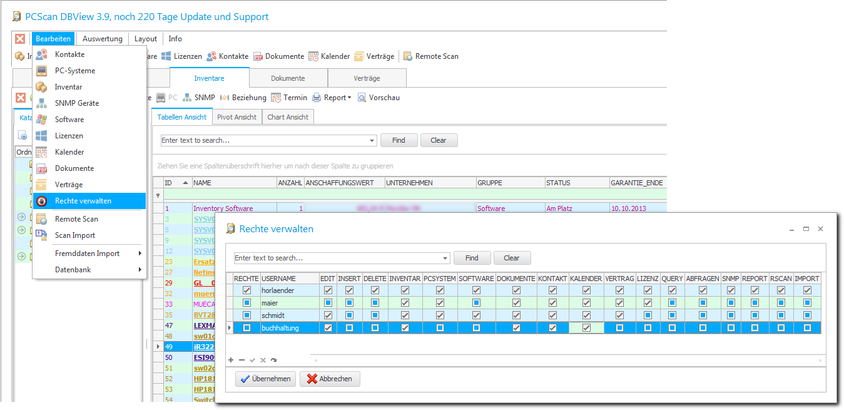This screenshot has height=410, width=844.
Task: Launch Remote Scan from main toolbar
Action: coord(431,56)
